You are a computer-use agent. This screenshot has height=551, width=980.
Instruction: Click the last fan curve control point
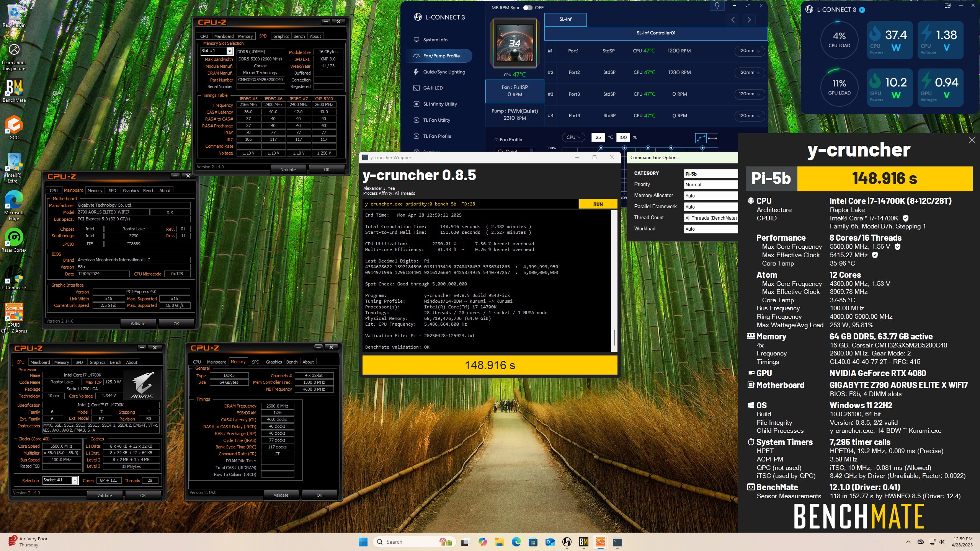pyautogui.click(x=702, y=148)
